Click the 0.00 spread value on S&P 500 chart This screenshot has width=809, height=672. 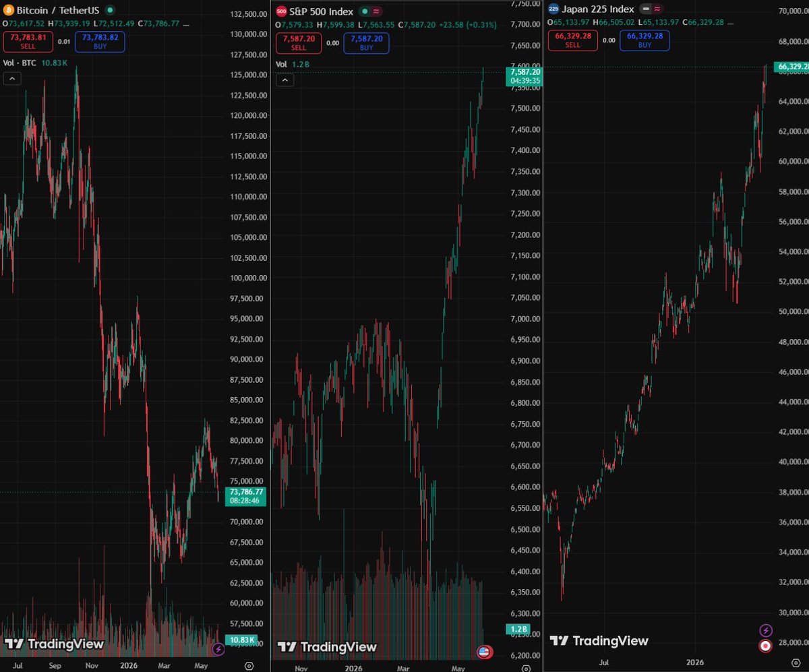332,43
